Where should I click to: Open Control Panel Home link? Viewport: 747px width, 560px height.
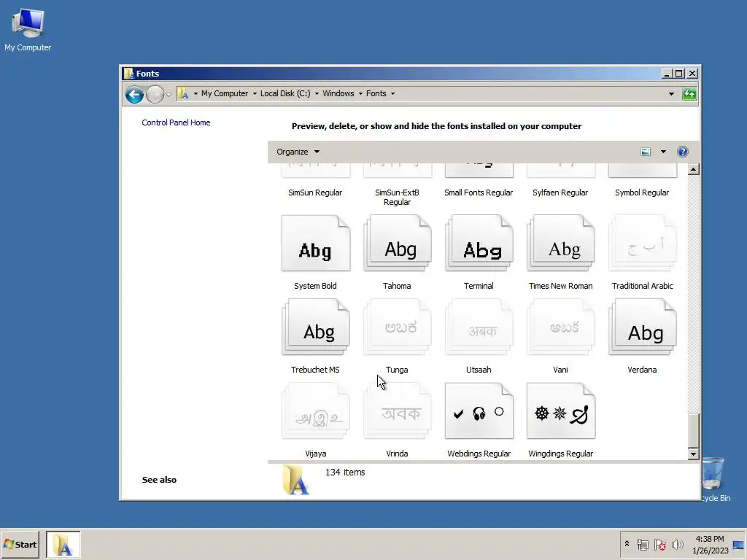(x=176, y=122)
